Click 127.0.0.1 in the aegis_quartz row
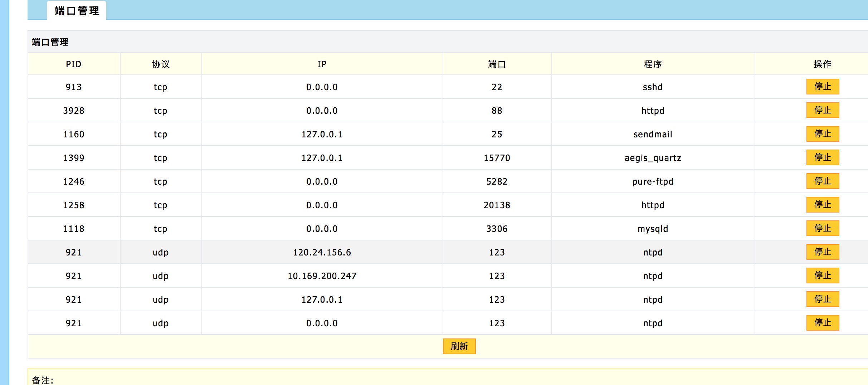This screenshot has width=868, height=385. click(x=322, y=158)
